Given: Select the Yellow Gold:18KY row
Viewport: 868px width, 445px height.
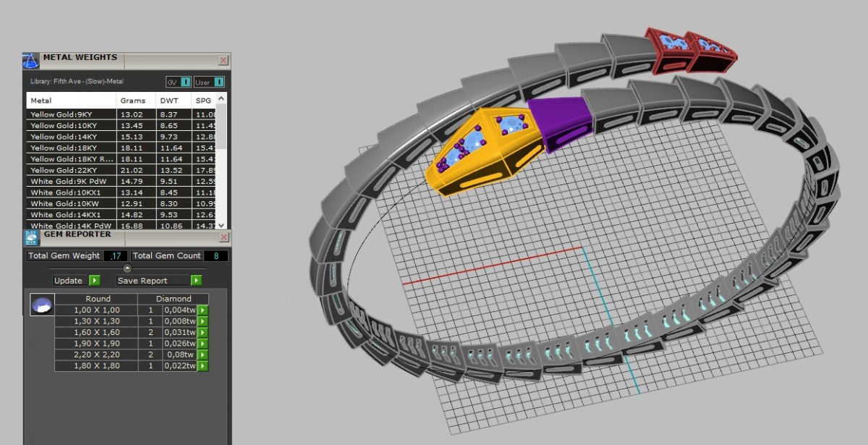Looking at the screenshot, I should click(x=122, y=148).
